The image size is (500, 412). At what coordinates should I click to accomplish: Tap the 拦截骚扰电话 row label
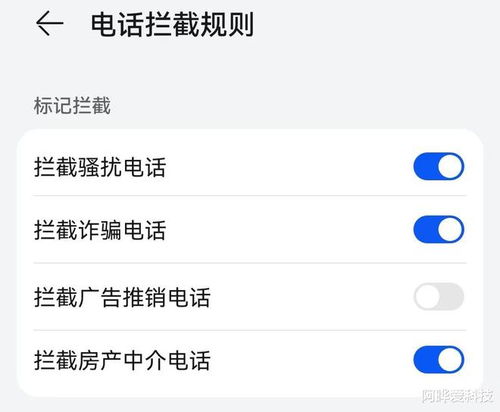pos(100,167)
